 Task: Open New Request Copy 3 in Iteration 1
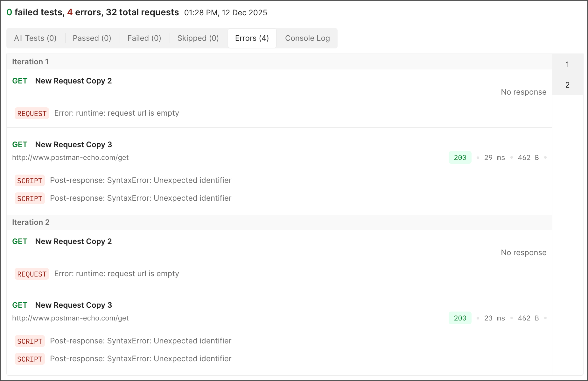(73, 144)
